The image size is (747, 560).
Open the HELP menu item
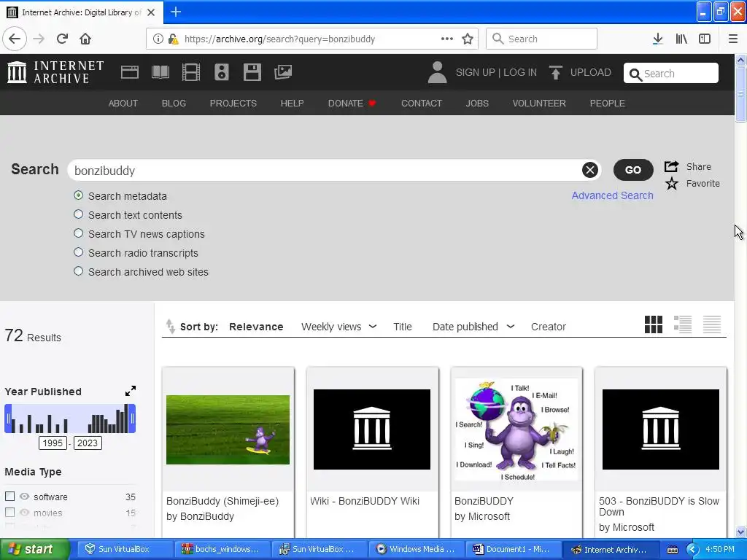pos(292,104)
